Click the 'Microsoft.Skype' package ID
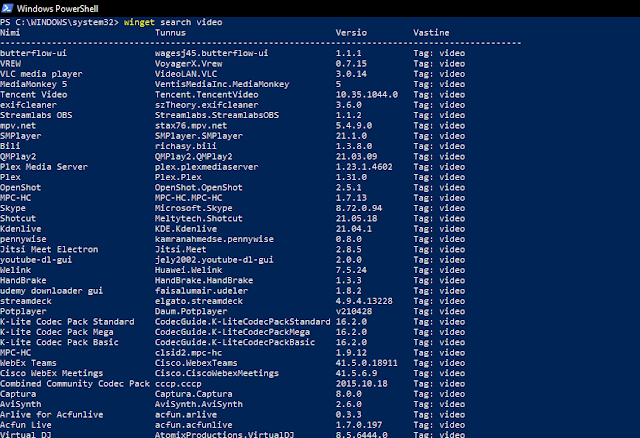Image resolution: width=640 pixels, height=438 pixels. [x=193, y=208]
